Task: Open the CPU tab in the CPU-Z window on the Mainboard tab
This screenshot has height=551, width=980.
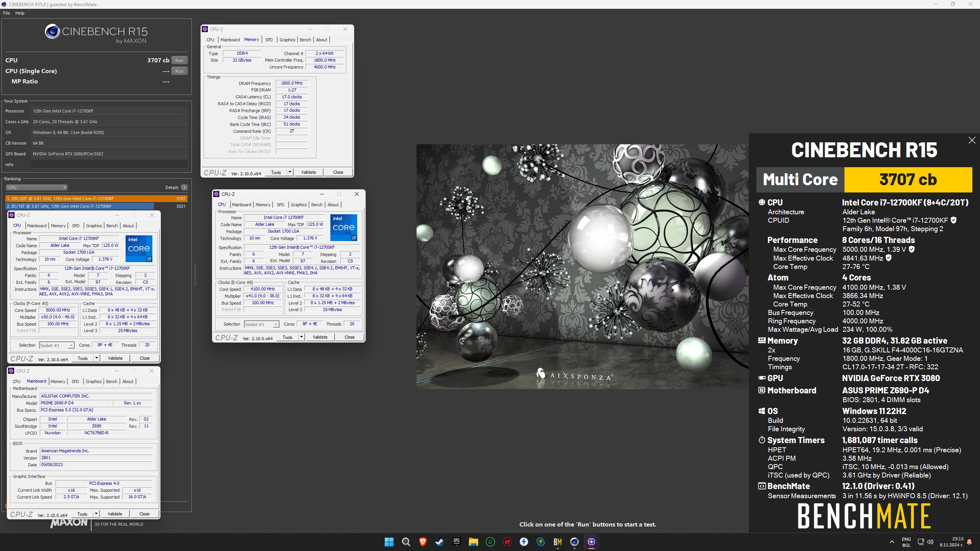Action: (x=17, y=381)
